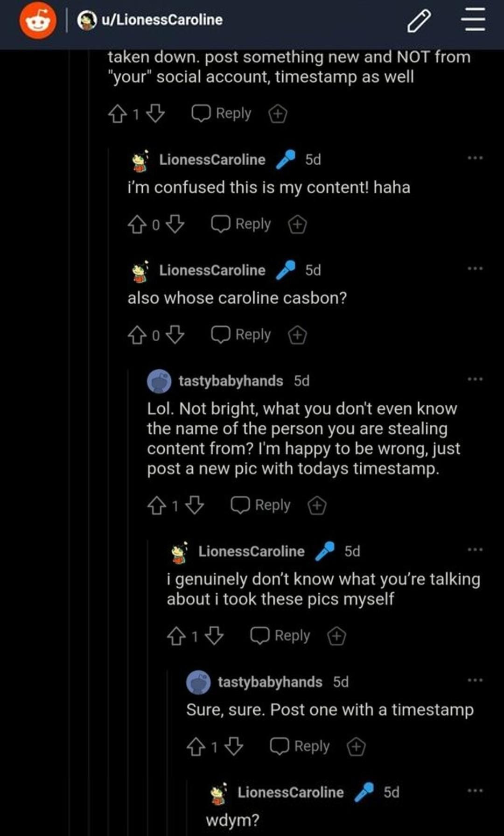The width and height of the screenshot is (504, 836).
Task: Give award on "i'm confused" comment
Action: click(297, 225)
